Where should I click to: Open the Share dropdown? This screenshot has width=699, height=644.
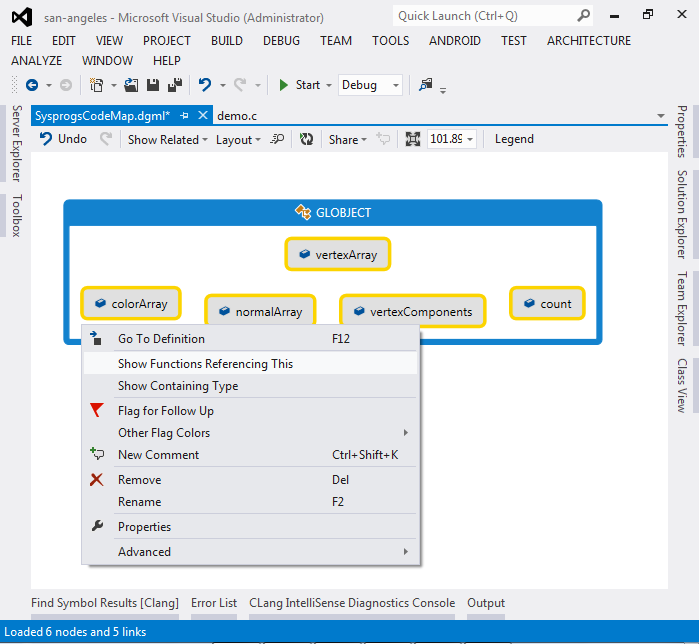tap(348, 139)
